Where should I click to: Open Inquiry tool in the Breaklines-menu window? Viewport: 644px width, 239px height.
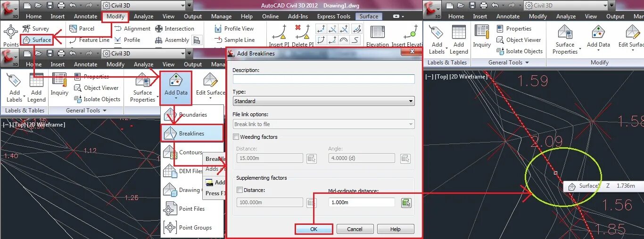[60, 85]
